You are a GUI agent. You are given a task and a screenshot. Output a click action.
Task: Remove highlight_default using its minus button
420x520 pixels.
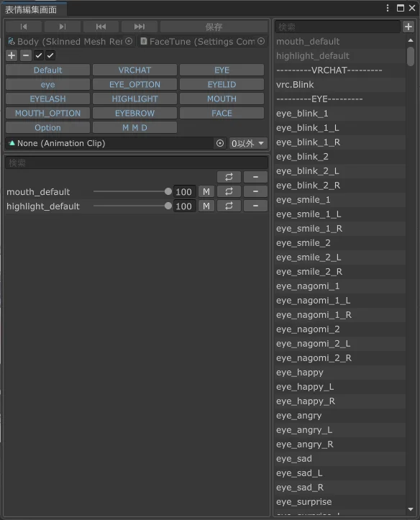[255, 206]
